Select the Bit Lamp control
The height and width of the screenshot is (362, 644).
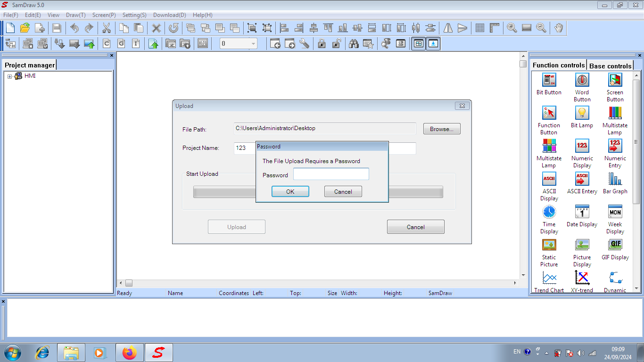(582, 117)
